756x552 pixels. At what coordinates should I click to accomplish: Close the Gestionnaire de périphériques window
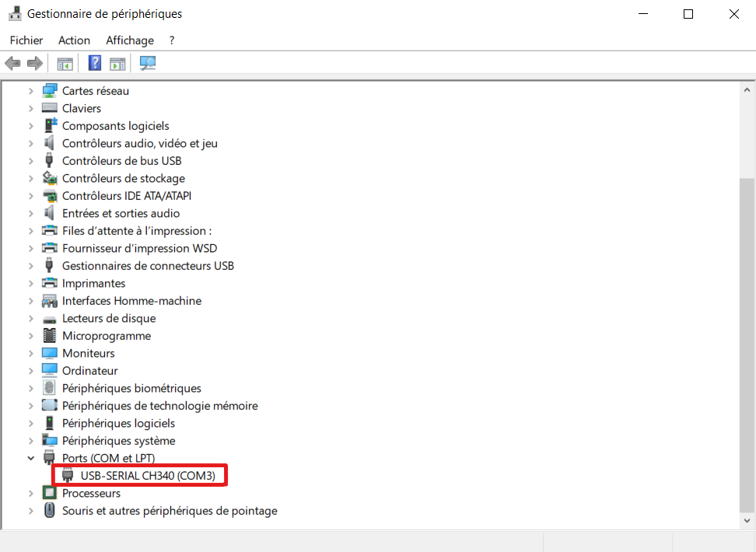pyautogui.click(x=733, y=14)
